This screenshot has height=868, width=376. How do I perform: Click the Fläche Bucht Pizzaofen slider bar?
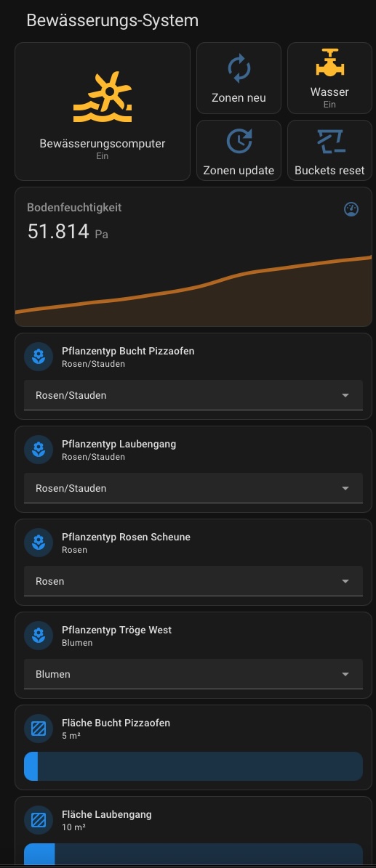click(193, 766)
